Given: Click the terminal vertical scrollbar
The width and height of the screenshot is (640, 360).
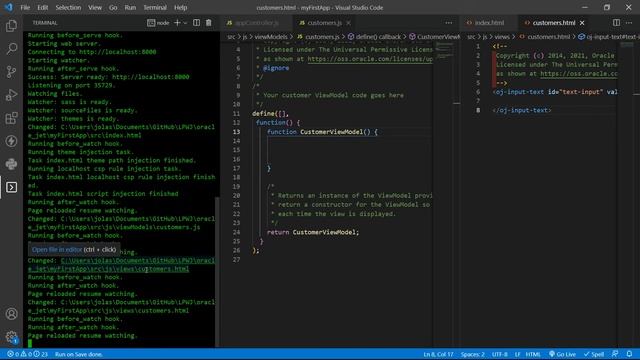Looking at the screenshot, I should tap(217, 272).
